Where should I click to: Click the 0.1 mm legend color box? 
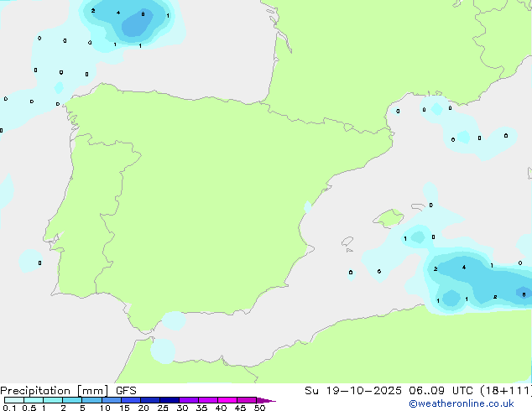tap(14, 400)
